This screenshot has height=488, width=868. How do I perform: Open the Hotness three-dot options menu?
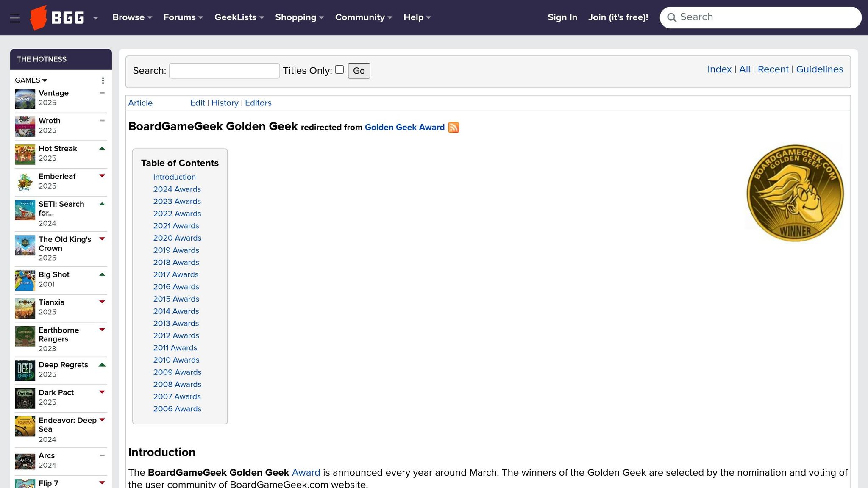coord(103,80)
